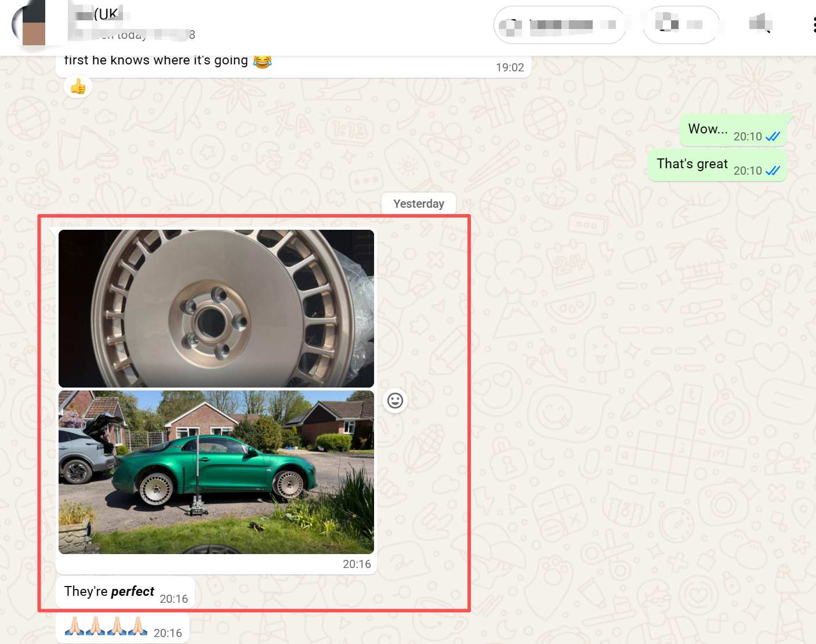The height and width of the screenshot is (644, 816).
Task: Click the "That's great" sent message
Action: click(717, 165)
